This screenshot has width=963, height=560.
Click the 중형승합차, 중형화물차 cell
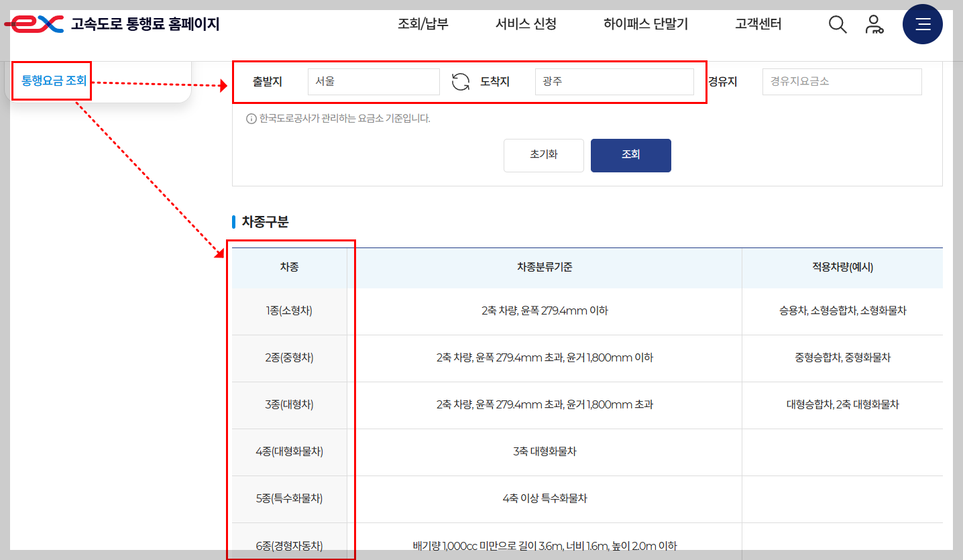pyautogui.click(x=842, y=358)
